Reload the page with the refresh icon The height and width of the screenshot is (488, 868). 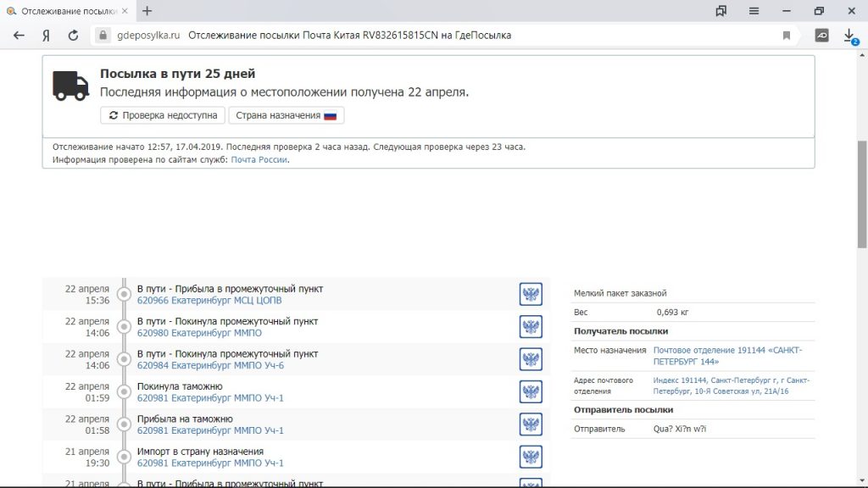tap(73, 36)
